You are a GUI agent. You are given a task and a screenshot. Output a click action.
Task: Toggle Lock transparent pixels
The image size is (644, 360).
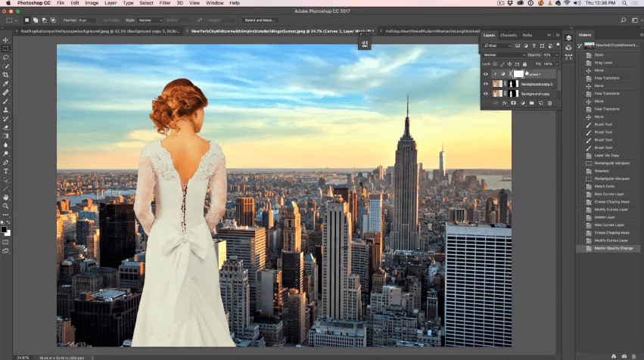(495, 64)
